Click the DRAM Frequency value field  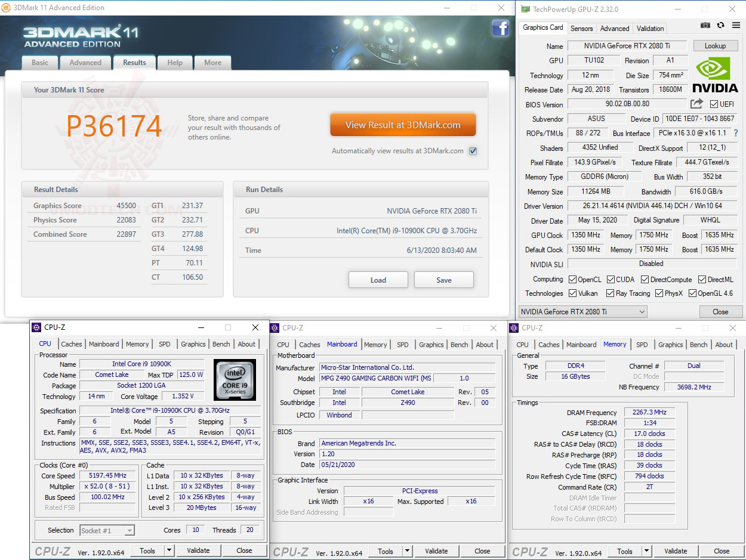point(650,413)
